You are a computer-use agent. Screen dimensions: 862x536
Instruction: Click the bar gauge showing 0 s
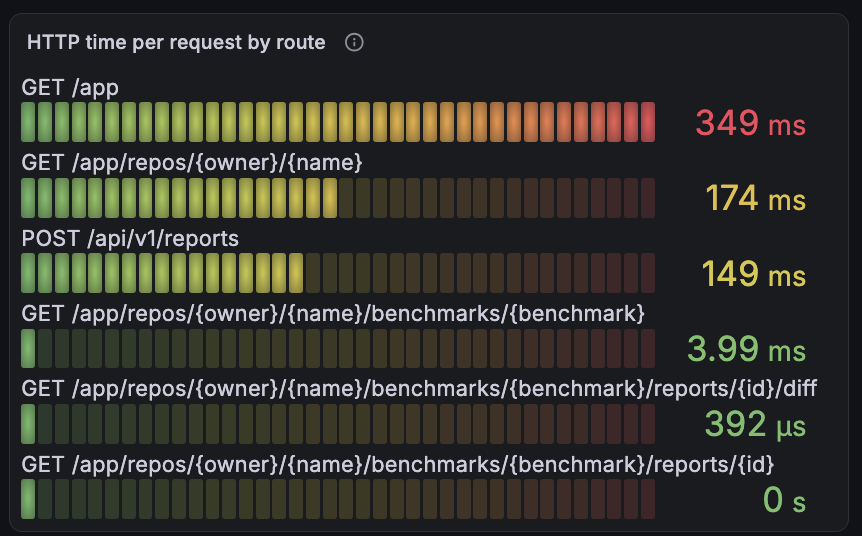pos(338,499)
